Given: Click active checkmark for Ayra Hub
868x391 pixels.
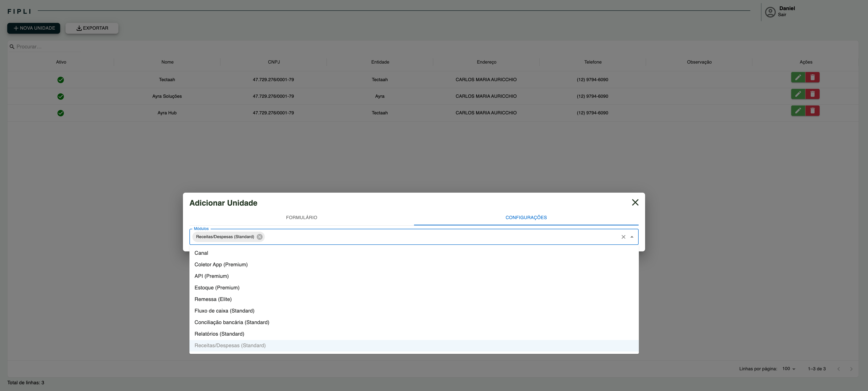Looking at the screenshot, I should [61, 113].
